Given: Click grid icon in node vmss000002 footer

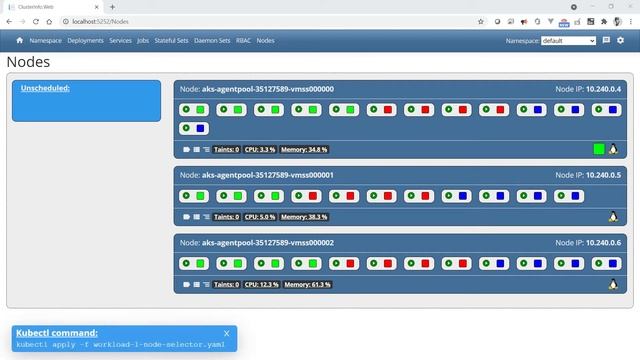Looking at the screenshot, I should pyautogui.click(x=196, y=284).
